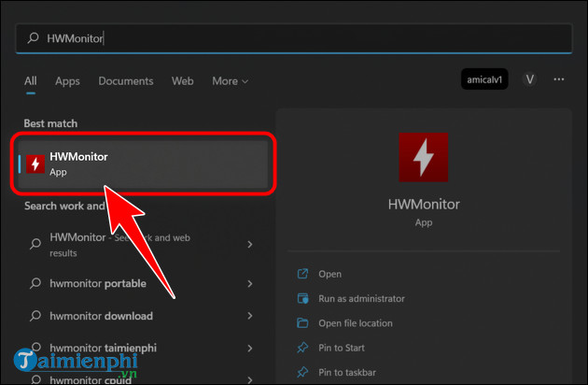Select Run as administrator text
This screenshot has height=385, width=588.
tap(361, 299)
